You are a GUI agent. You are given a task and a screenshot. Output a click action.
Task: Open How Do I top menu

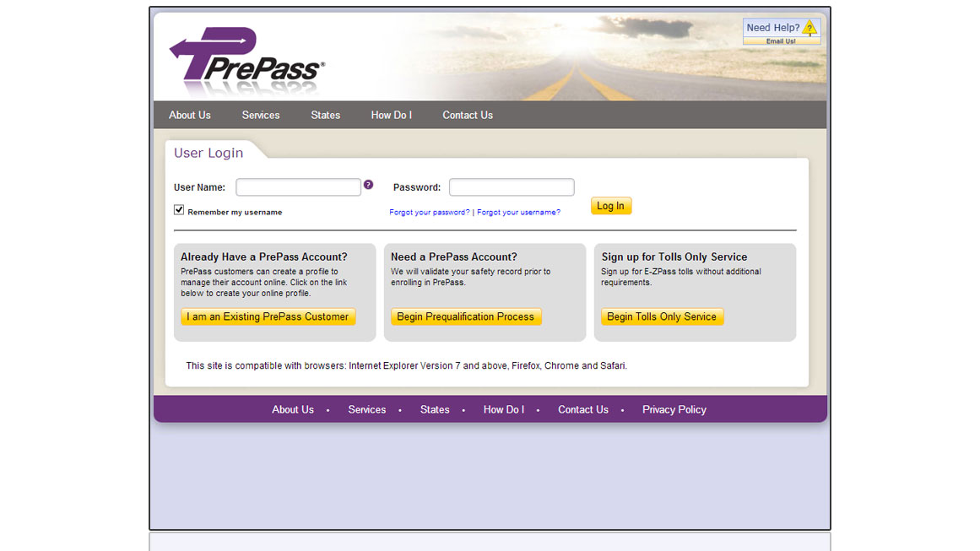click(x=391, y=116)
